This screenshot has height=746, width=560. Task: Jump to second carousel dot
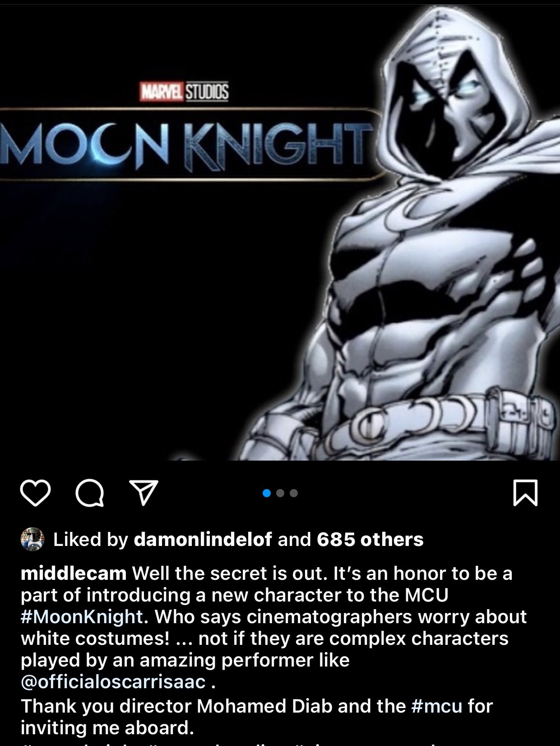coord(280,493)
